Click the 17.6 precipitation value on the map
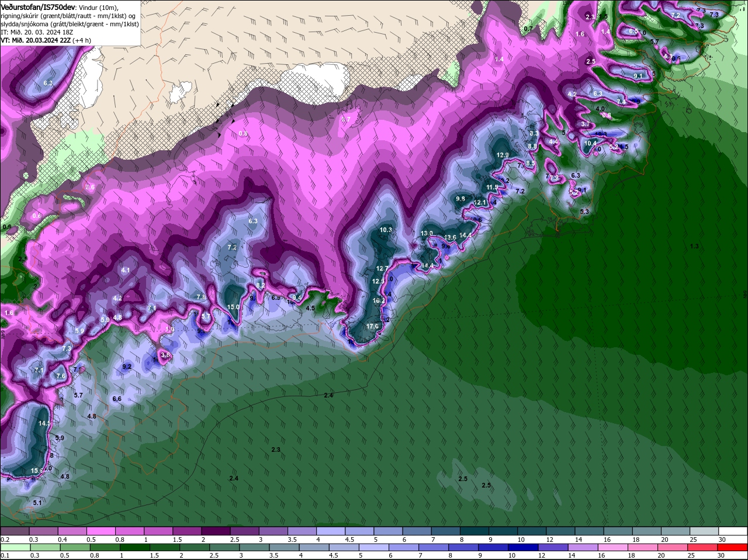This screenshot has width=748, height=560. (x=372, y=326)
